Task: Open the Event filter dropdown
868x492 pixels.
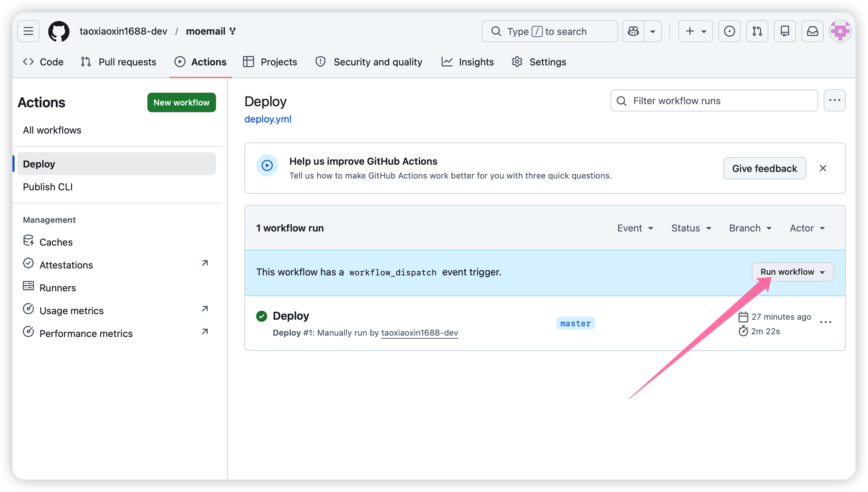Action: click(x=635, y=228)
